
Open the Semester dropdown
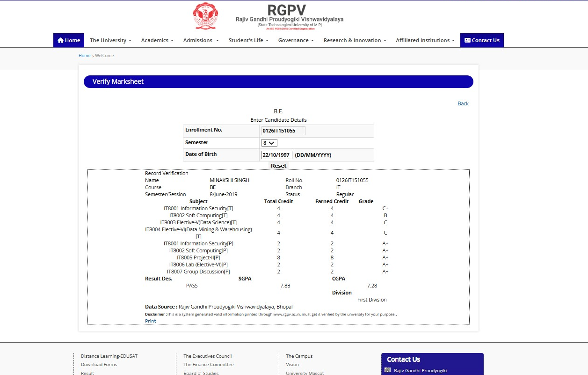269,143
